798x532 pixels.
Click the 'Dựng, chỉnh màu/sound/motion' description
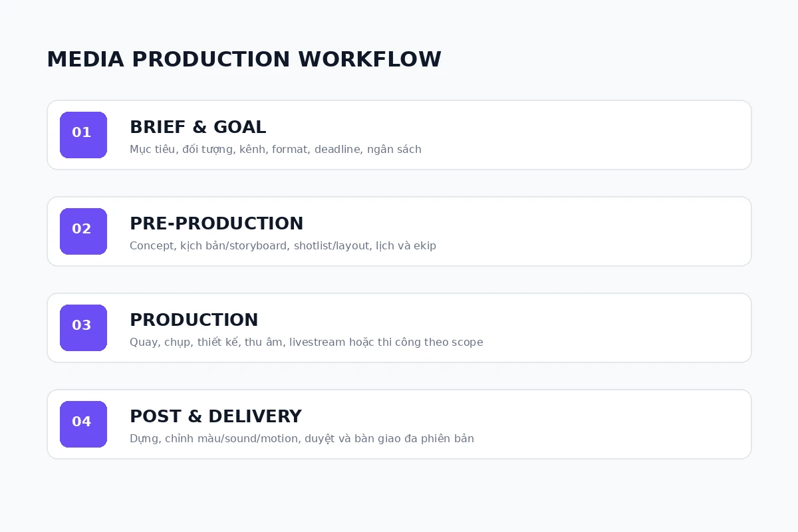pos(301,438)
